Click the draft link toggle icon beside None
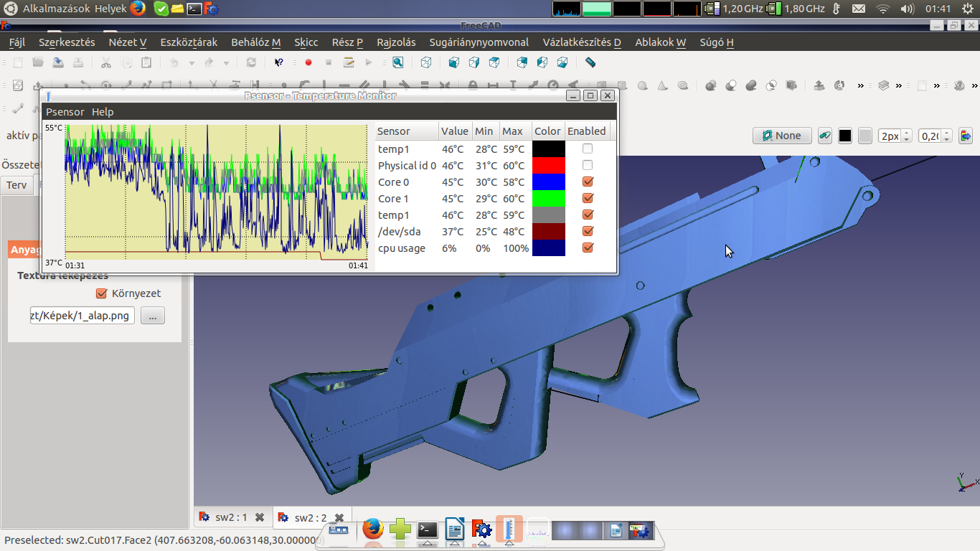This screenshot has width=980, height=551. (825, 136)
